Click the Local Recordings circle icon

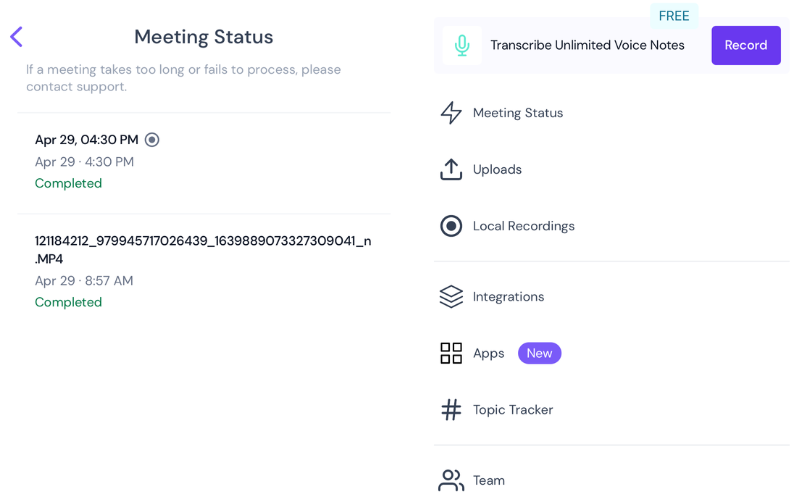point(451,226)
